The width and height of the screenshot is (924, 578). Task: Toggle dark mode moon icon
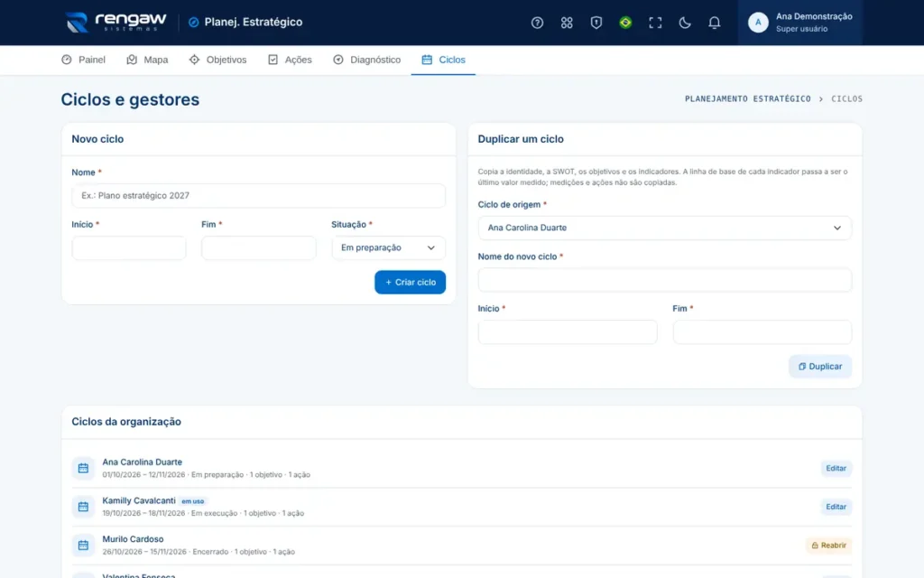(x=684, y=23)
